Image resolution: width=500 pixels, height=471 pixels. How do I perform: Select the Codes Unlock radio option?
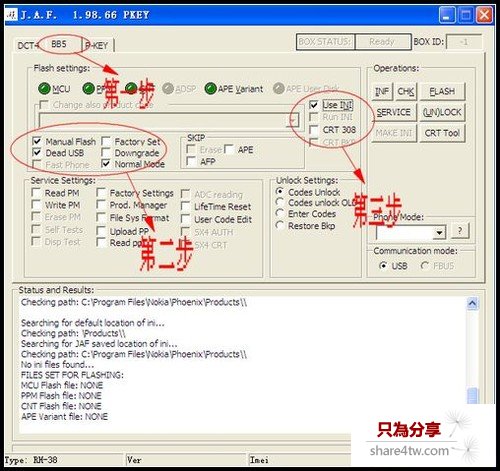pyautogui.click(x=280, y=192)
